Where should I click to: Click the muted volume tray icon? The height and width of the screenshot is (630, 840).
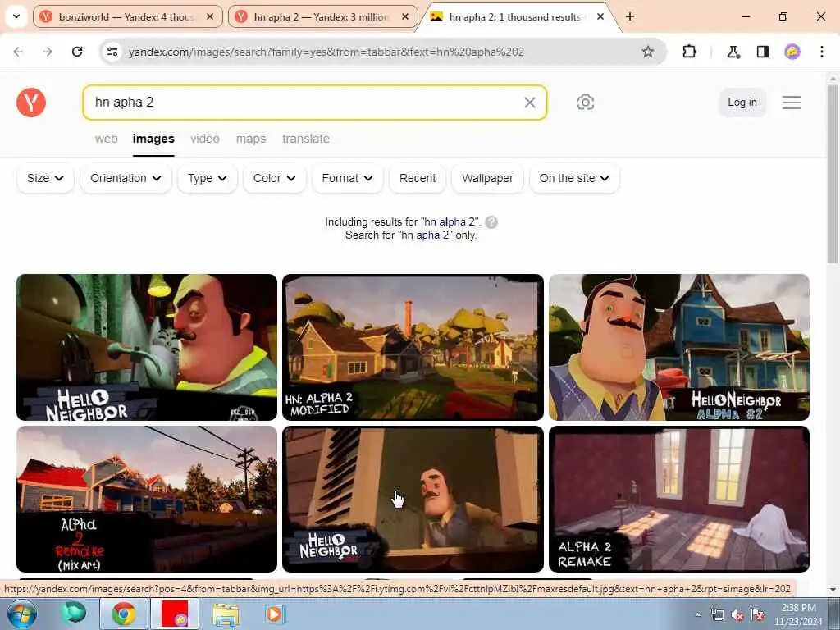737,615
